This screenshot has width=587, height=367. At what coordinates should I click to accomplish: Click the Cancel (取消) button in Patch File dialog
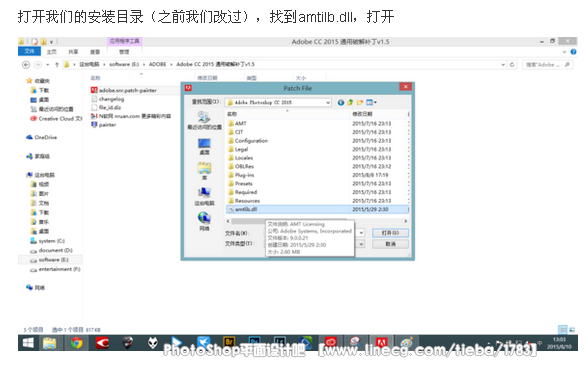point(390,244)
